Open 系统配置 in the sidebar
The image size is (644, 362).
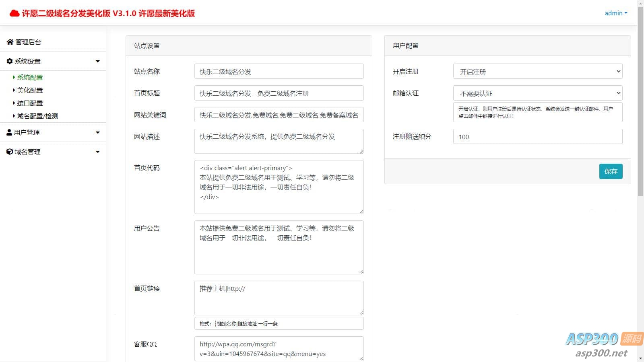pos(30,77)
